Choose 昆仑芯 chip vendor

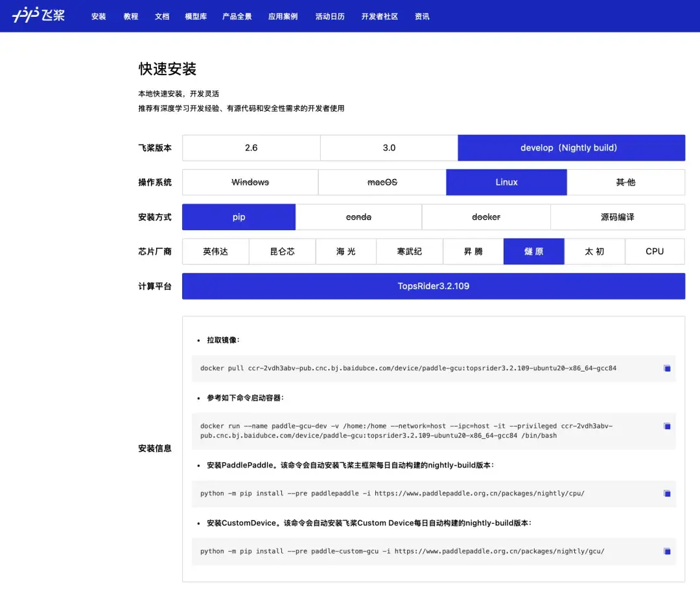coord(282,252)
